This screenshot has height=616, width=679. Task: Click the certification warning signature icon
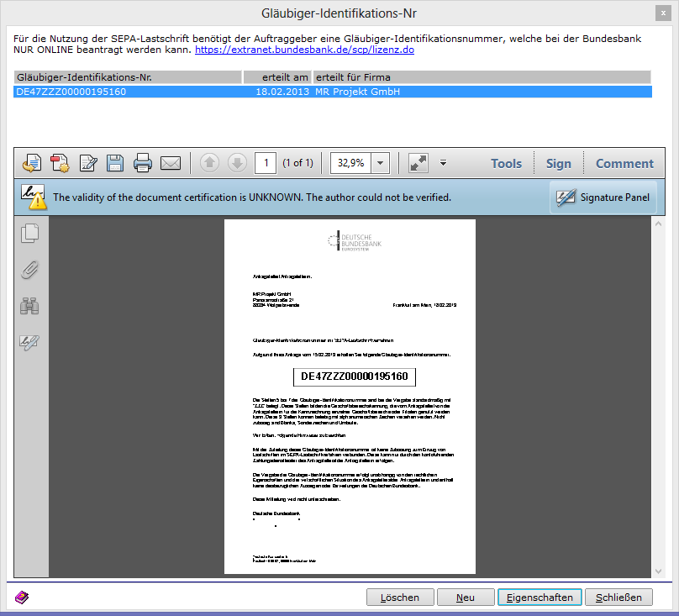click(x=34, y=197)
